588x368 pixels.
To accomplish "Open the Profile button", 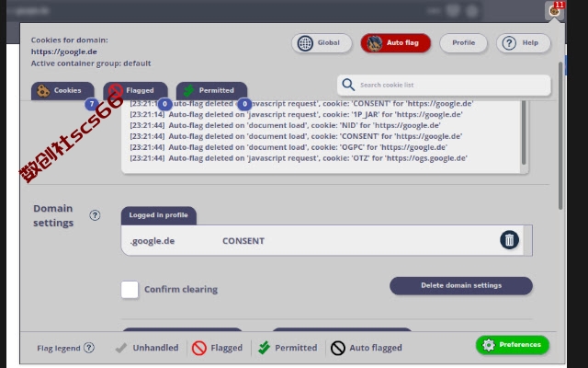I will tap(463, 43).
